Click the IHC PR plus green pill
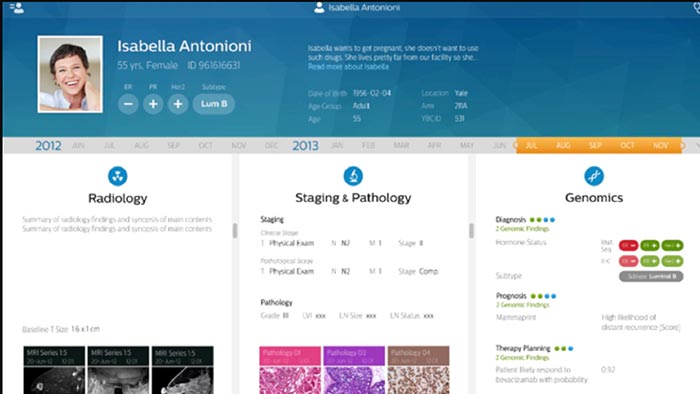The height and width of the screenshot is (394, 700). click(650, 261)
